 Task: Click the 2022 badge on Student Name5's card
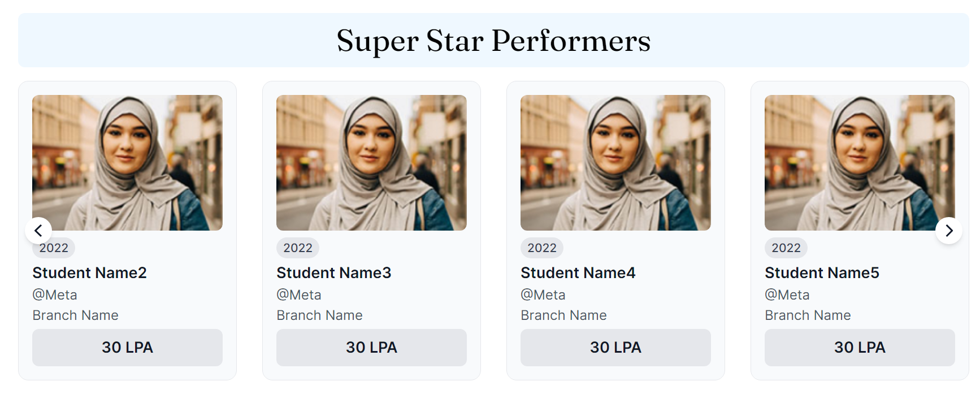[786, 248]
